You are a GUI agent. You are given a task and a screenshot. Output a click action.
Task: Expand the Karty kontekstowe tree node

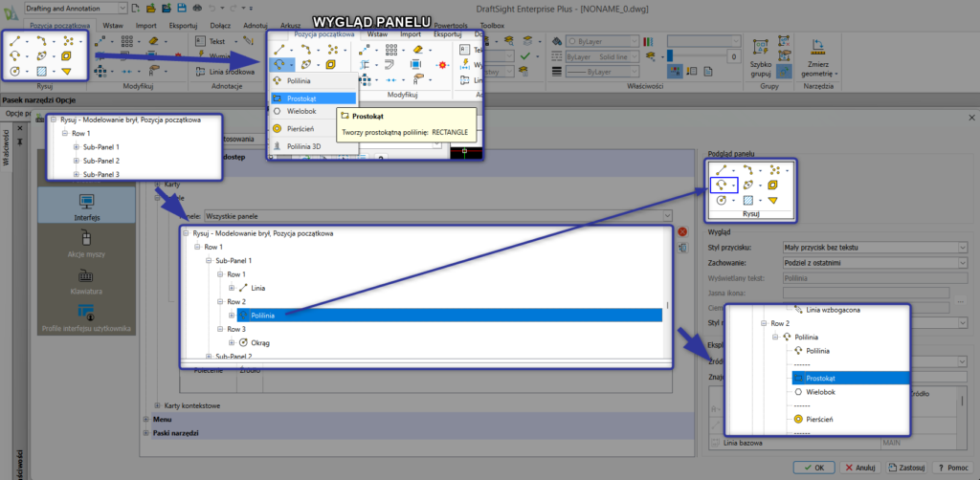pos(158,405)
